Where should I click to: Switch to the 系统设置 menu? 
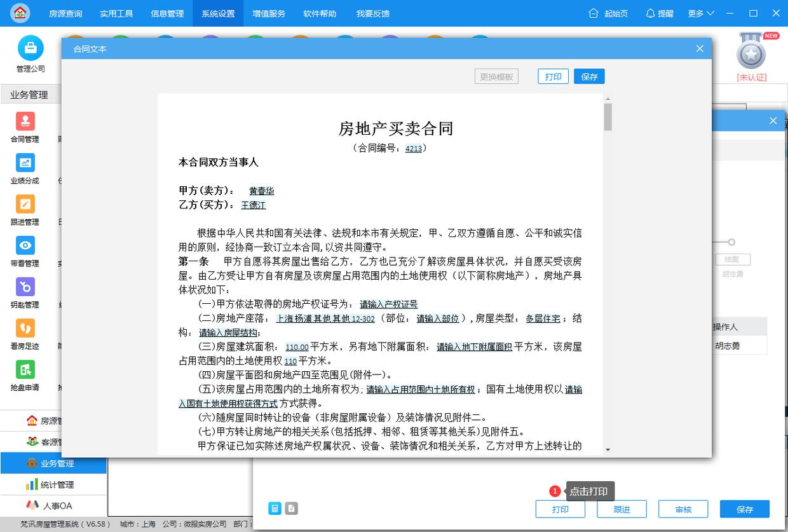[x=218, y=13]
